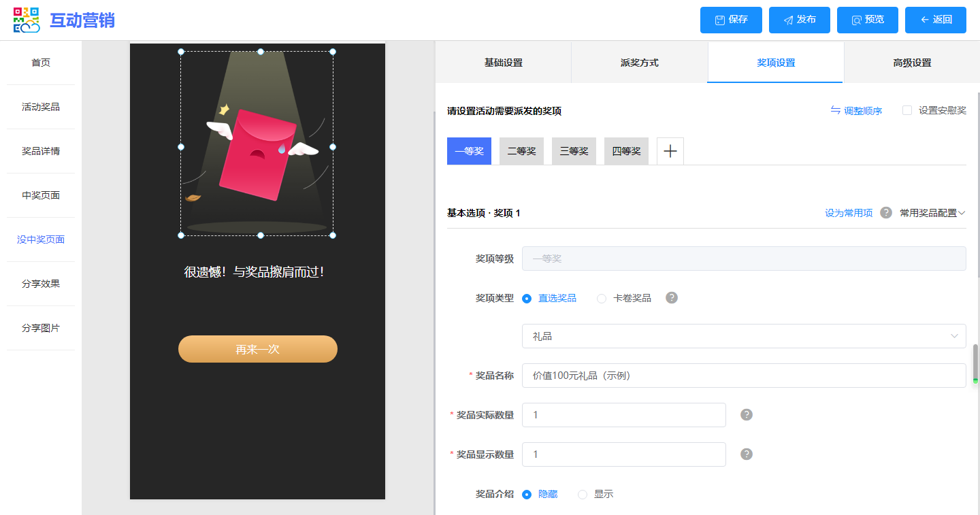
Task: Click help icon beside 卡卷奖品
Action: (x=672, y=298)
